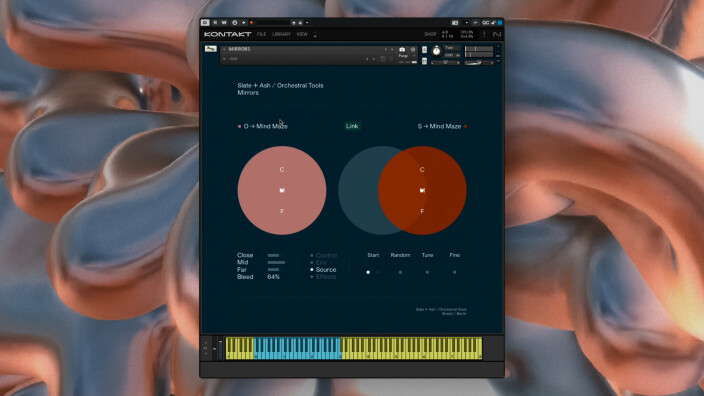704x396 pixels.
Task: Adjust the pan slider under the Tune knob
Action: pyautogui.click(x=445, y=63)
